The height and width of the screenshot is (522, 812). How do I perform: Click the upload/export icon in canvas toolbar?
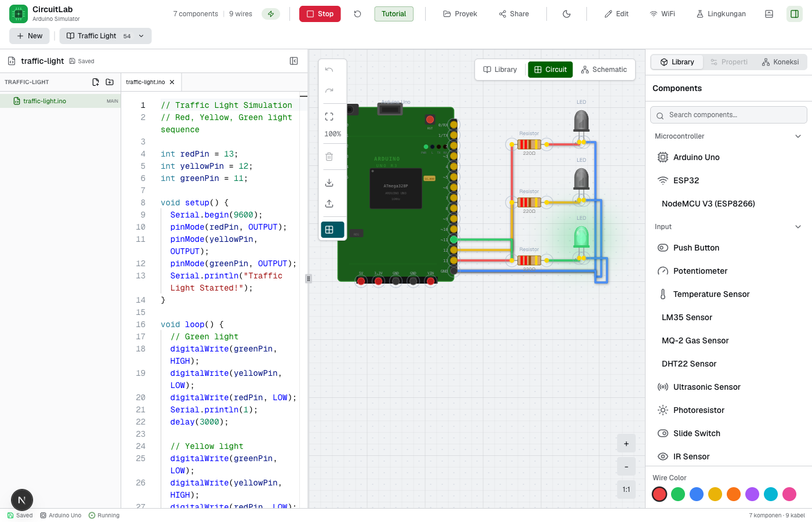tap(329, 204)
